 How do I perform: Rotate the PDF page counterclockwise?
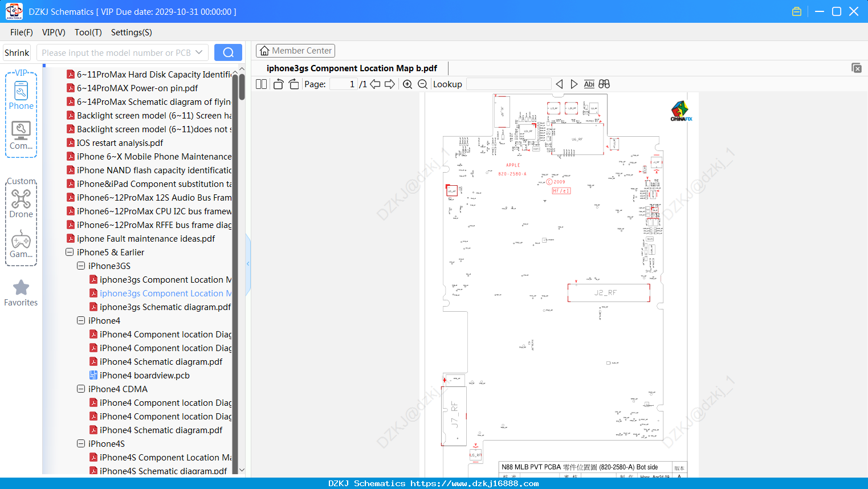click(279, 84)
